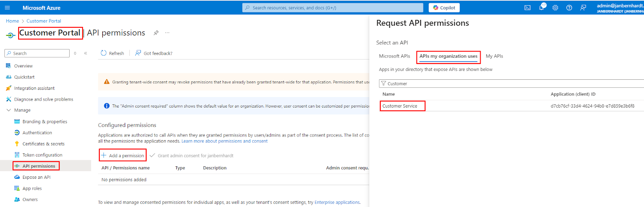Open the Authentication menu item
Viewport: 644px width, 207px height.
click(37, 132)
